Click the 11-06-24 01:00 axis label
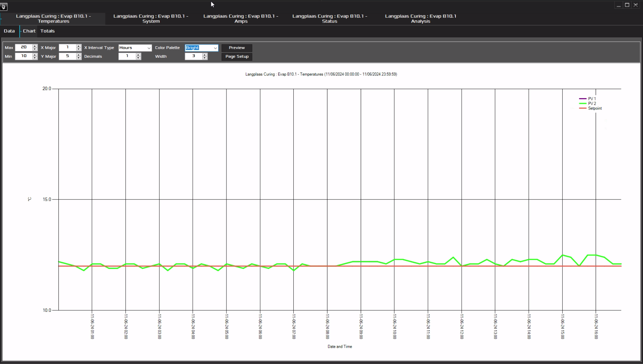This screenshot has height=364, width=643. [92, 326]
